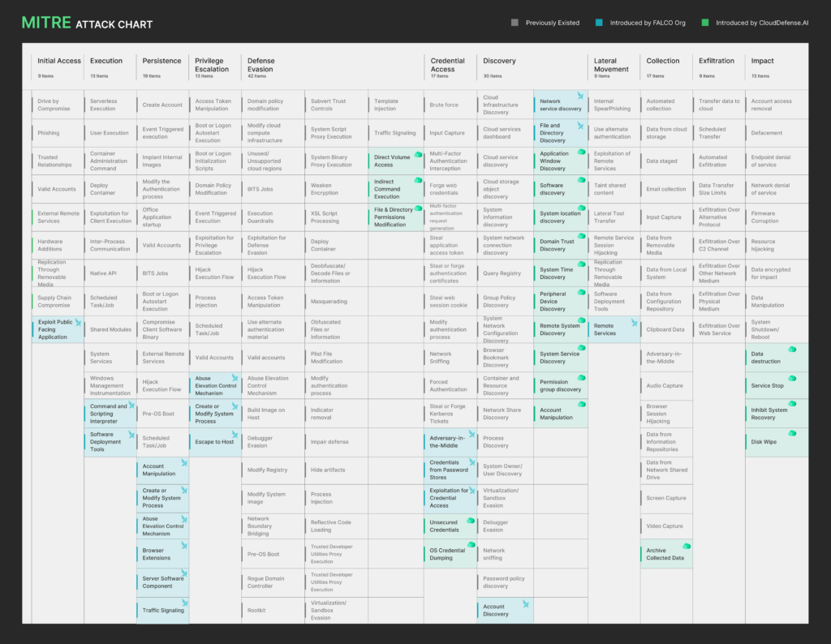Click the cloud icon on Archive Collected Data
The image size is (831, 644).
click(687, 546)
